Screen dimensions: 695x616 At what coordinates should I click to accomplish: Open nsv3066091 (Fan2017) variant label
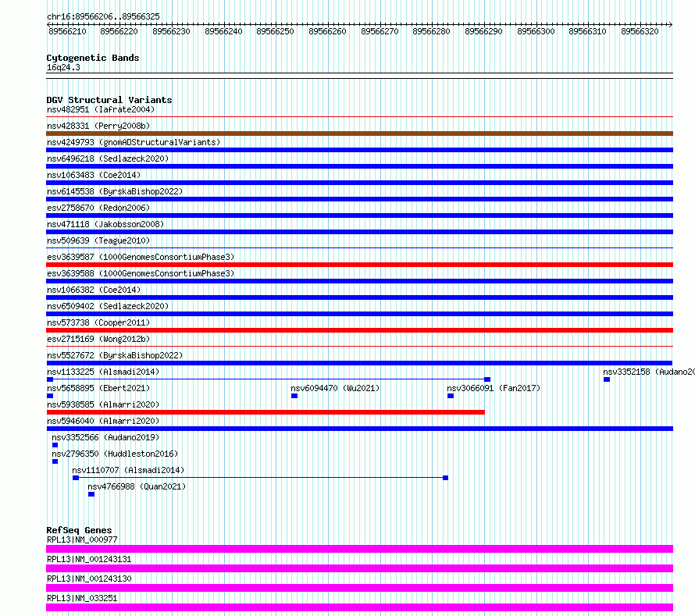click(x=494, y=388)
